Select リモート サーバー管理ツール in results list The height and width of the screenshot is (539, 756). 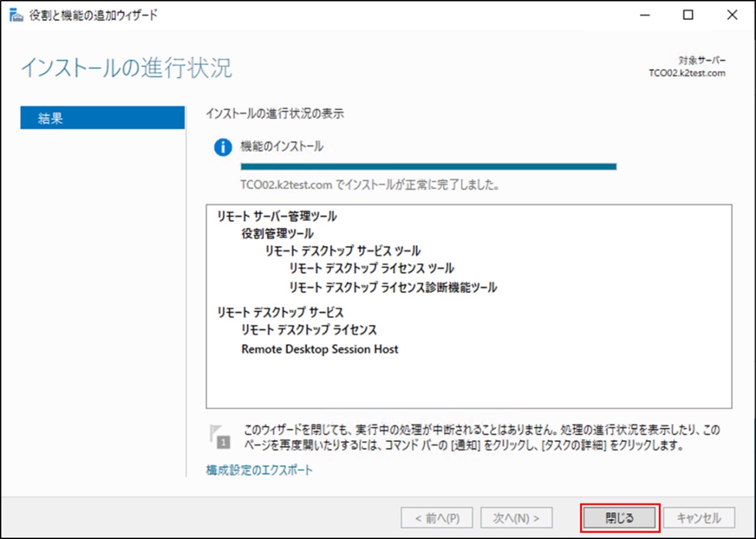[x=277, y=216]
